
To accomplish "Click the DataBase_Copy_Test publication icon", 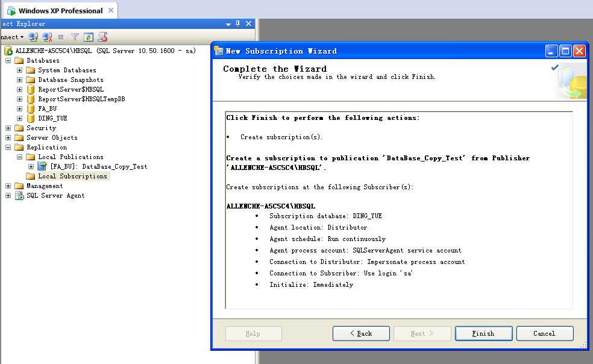I will pos(42,166).
